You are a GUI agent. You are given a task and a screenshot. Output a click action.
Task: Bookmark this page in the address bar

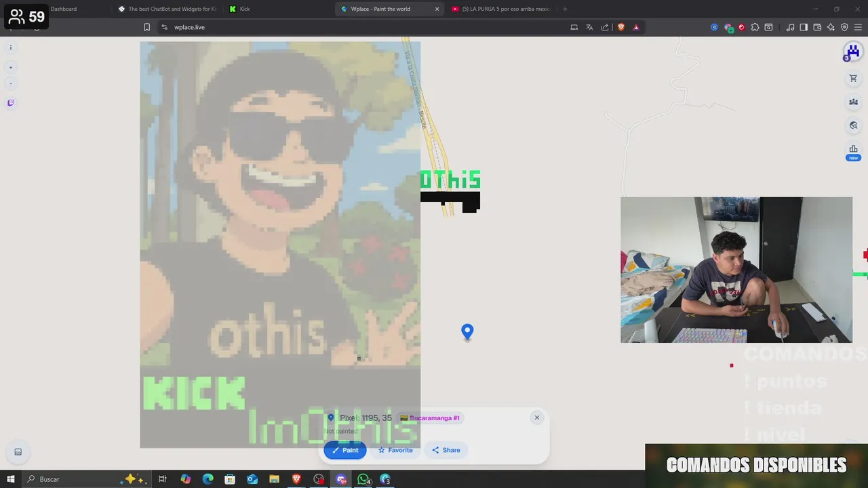[146, 27]
